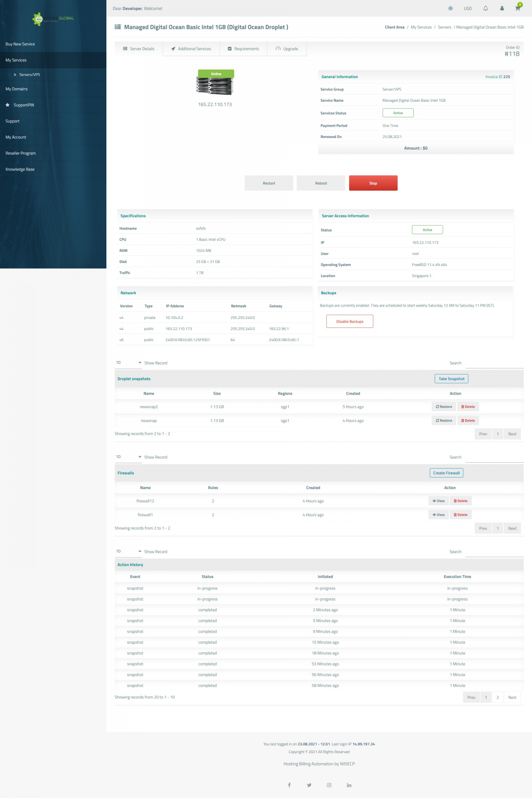Click Disable Backups button
Viewport: 532px width, 798px height.
click(350, 321)
